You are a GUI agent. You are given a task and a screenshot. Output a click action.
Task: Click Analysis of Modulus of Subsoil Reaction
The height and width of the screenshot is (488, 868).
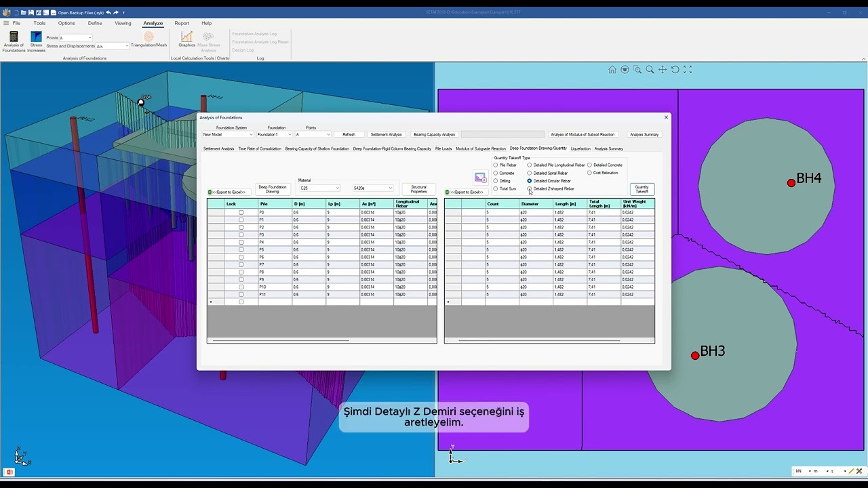(583, 134)
